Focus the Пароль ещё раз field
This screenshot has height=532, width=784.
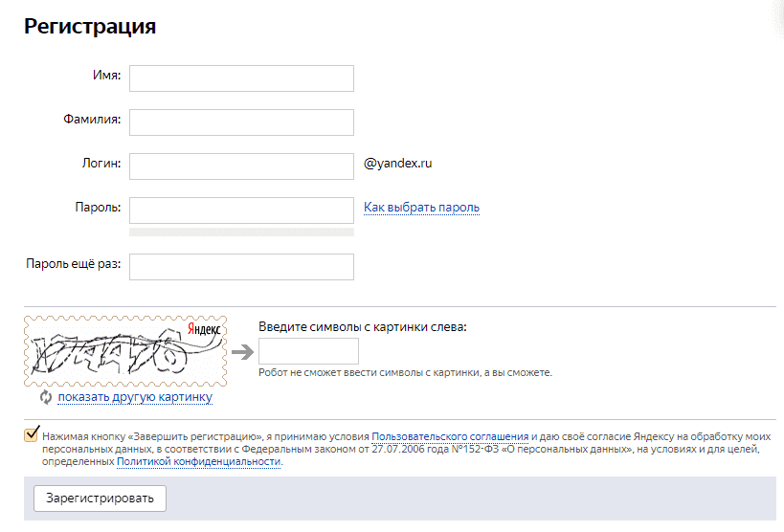coord(241,267)
